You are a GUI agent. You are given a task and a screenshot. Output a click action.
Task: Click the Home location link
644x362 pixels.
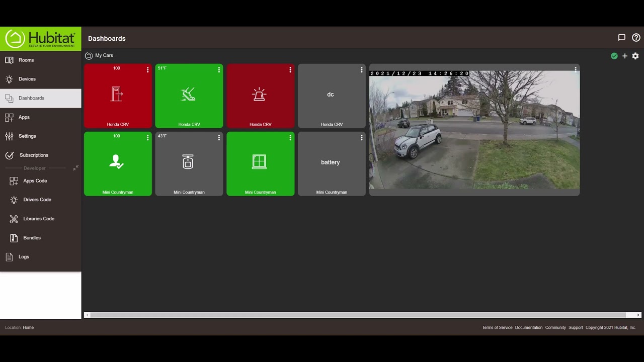point(28,328)
